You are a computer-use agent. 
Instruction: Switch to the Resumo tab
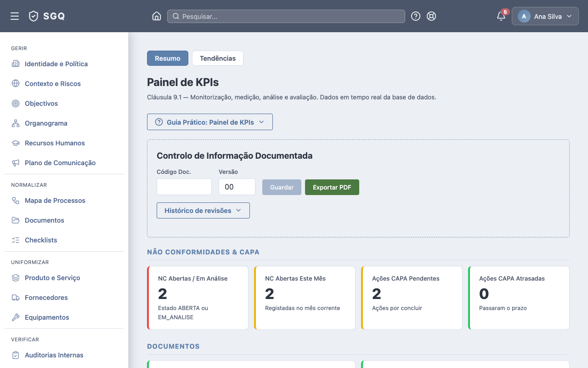pos(168,58)
